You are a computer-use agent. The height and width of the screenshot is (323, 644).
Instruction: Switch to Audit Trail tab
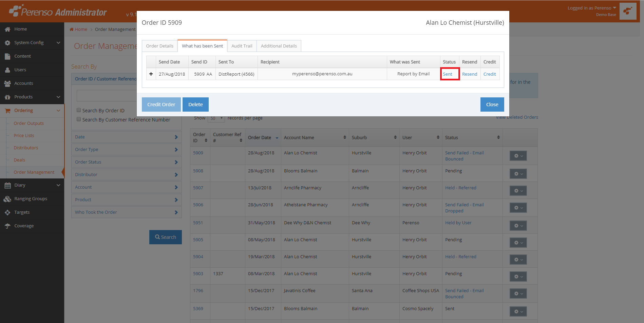coord(242,46)
